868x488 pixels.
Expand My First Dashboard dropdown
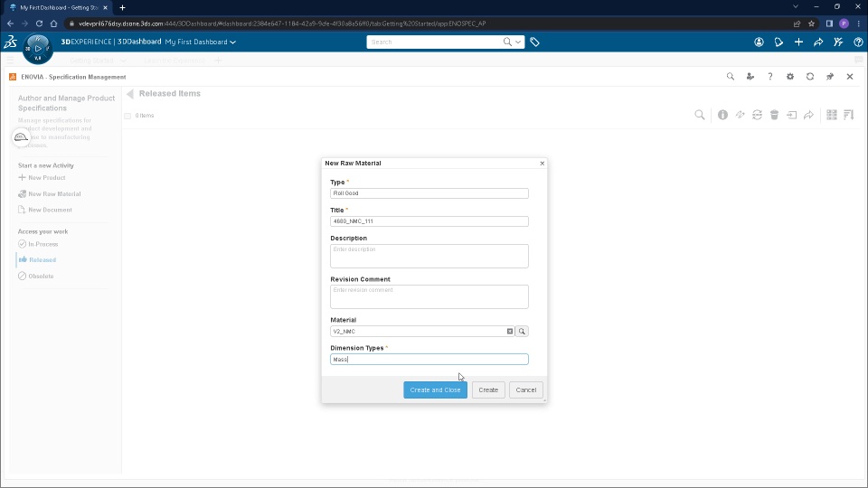tap(232, 42)
